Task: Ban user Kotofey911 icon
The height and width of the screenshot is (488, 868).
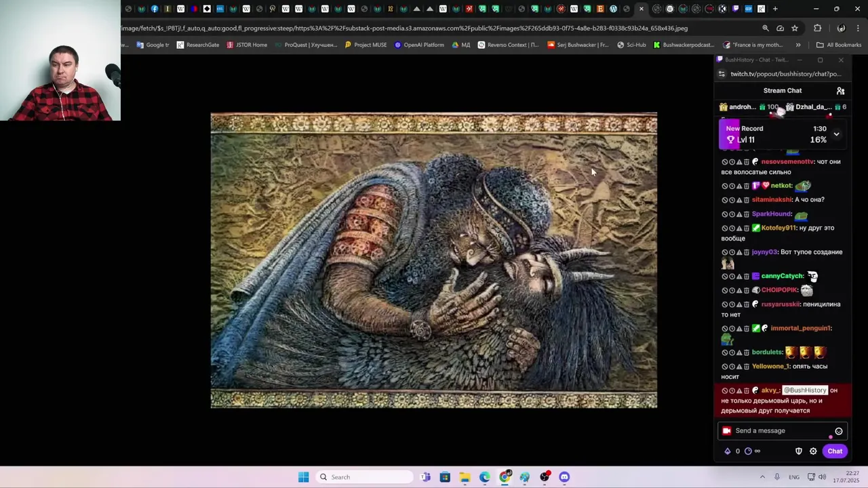Action: [x=725, y=228]
